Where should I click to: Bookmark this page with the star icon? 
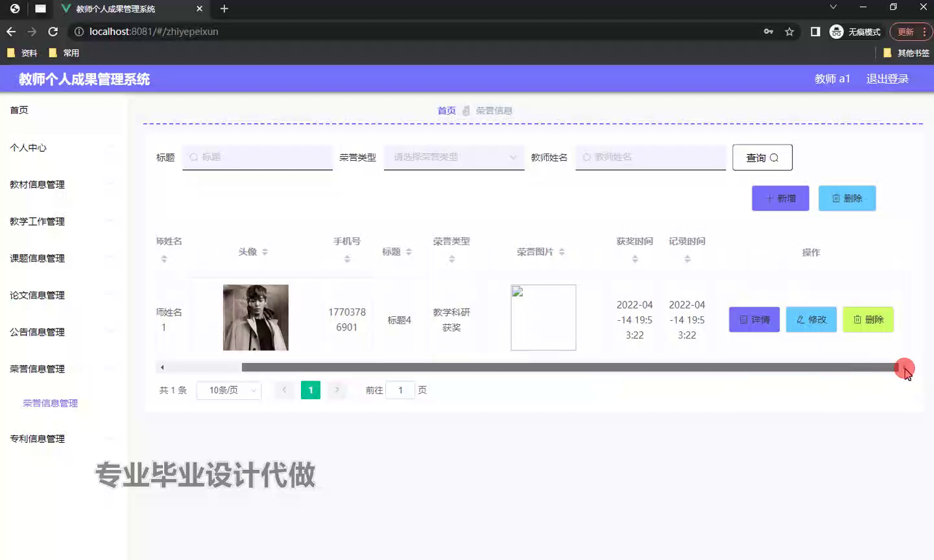pyautogui.click(x=789, y=32)
